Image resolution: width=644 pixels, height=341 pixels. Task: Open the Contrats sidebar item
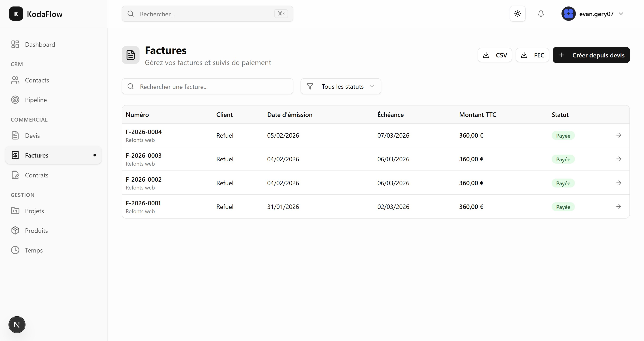[x=36, y=175]
